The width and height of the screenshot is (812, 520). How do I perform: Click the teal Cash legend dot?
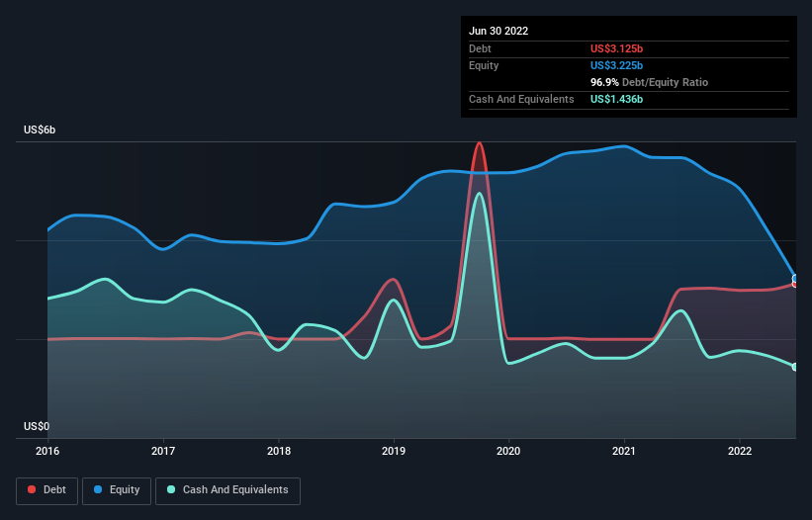(171, 489)
